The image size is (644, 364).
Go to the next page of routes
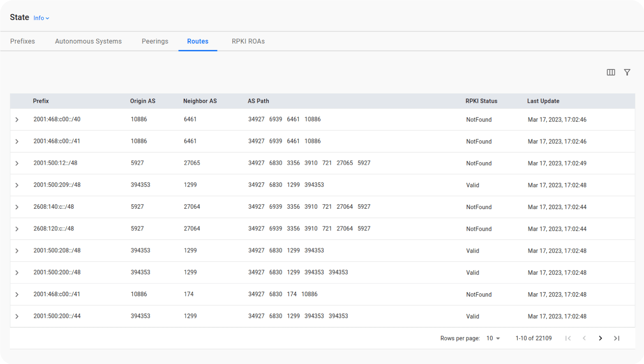[x=600, y=338]
